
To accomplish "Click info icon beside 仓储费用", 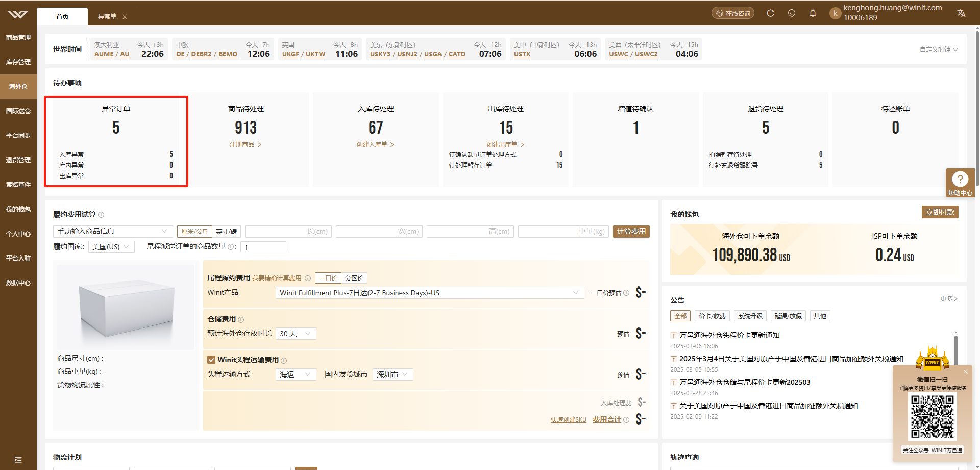I will tap(241, 320).
